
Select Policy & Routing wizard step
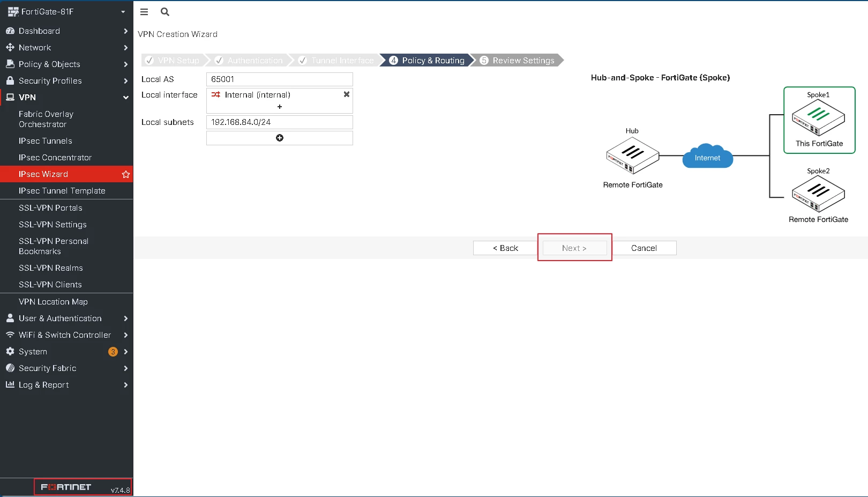click(427, 61)
